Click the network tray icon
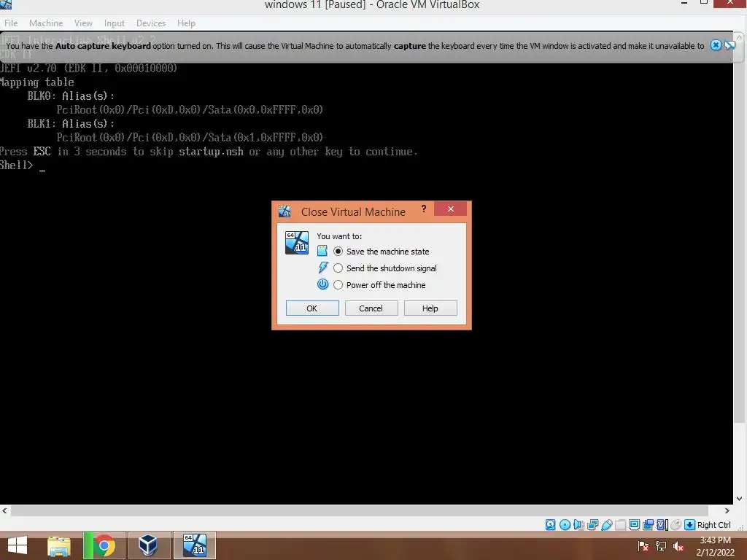The image size is (747, 560). click(x=661, y=546)
